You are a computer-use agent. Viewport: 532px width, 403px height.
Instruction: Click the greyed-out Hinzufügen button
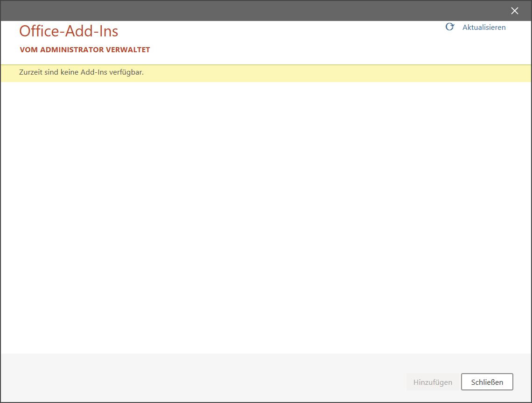(433, 382)
